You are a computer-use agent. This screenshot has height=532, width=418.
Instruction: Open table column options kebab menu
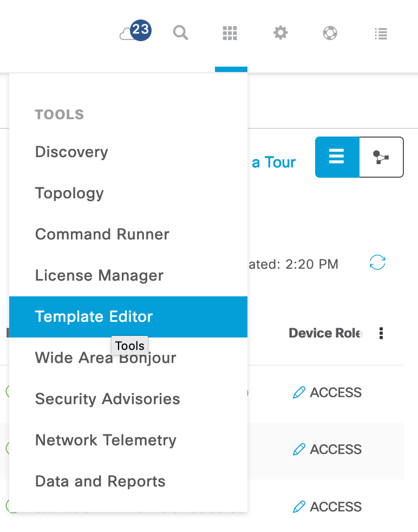coord(381,333)
